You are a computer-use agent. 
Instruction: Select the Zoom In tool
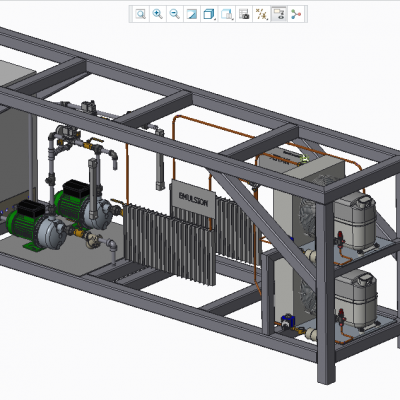158,14
